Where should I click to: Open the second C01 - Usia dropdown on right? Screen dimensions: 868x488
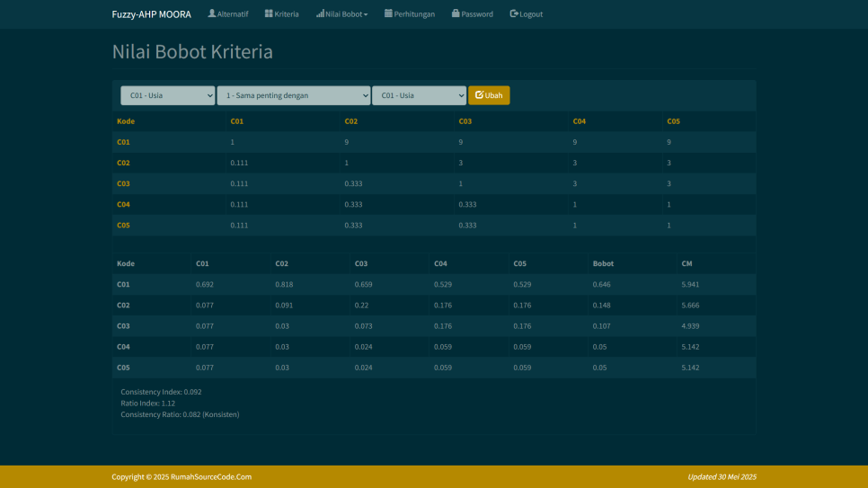pos(419,95)
